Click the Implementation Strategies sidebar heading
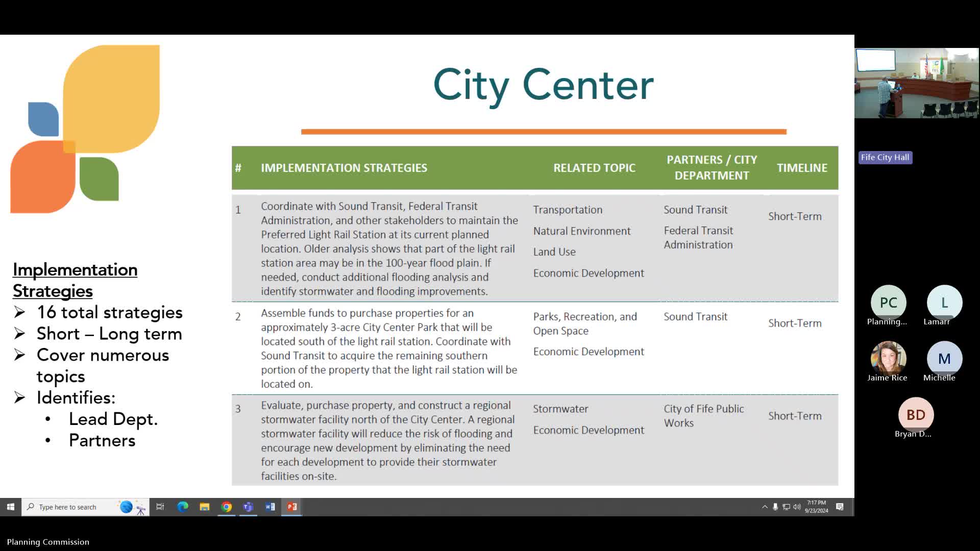 75,280
